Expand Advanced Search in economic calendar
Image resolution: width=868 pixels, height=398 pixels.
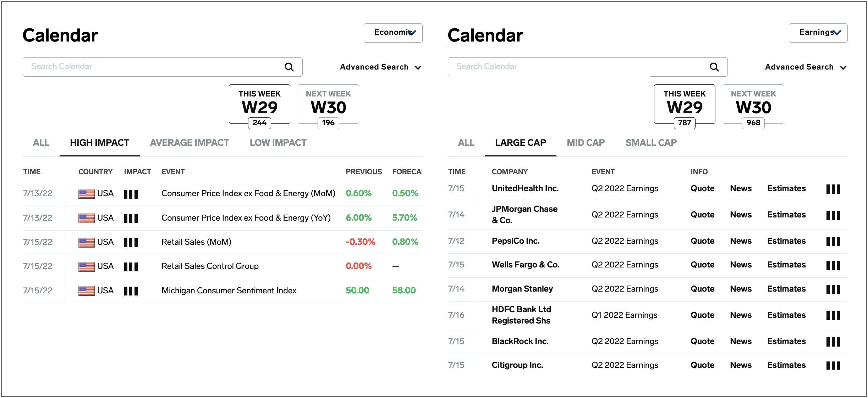pyautogui.click(x=380, y=67)
